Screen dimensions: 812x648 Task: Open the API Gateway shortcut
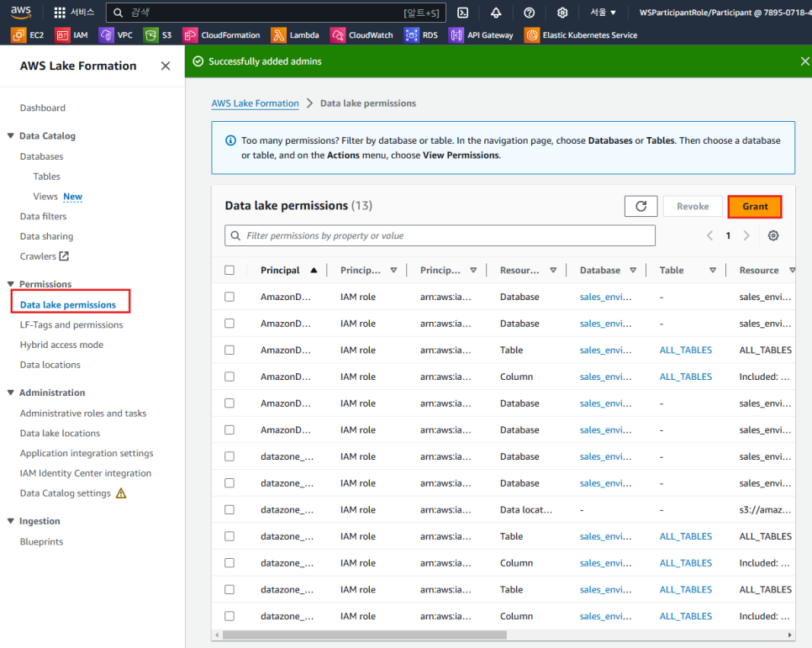[x=481, y=35]
